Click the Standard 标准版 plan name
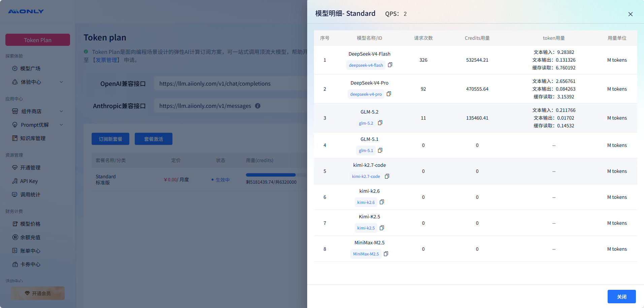Image resolution: width=644 pixels, height=308 pixels. (106, 179)
